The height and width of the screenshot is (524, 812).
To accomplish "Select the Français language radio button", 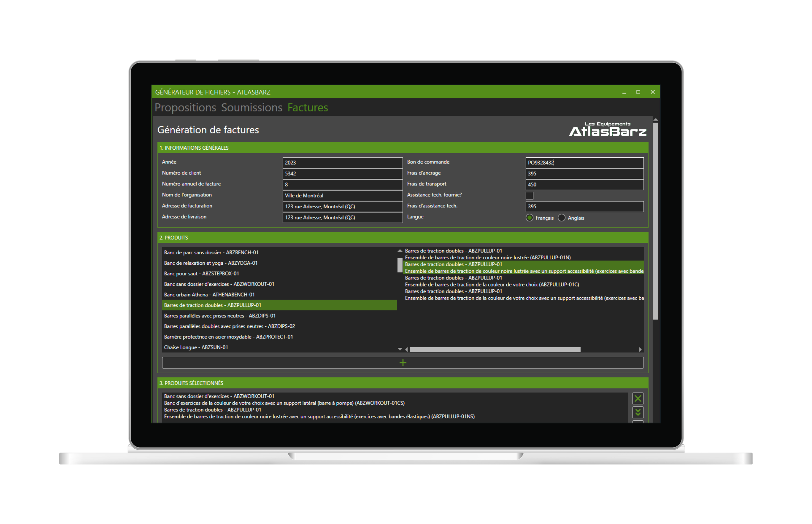I will 529,218.
